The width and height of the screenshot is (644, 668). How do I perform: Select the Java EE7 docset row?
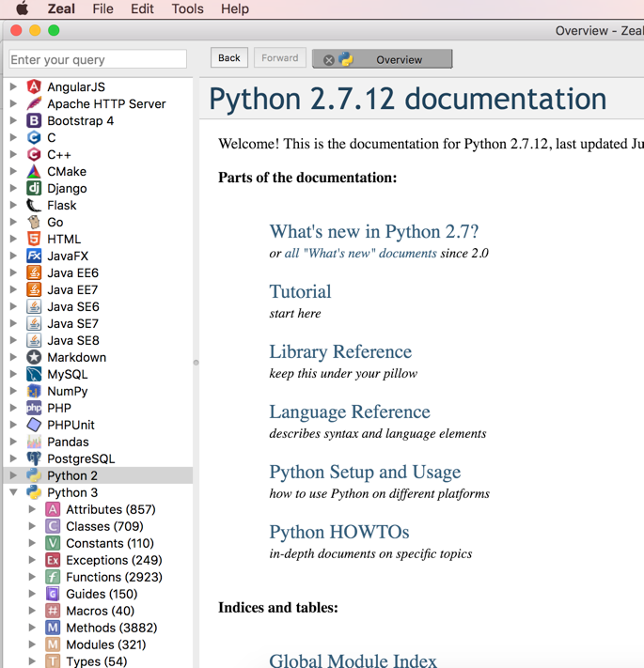pos(98,289)
